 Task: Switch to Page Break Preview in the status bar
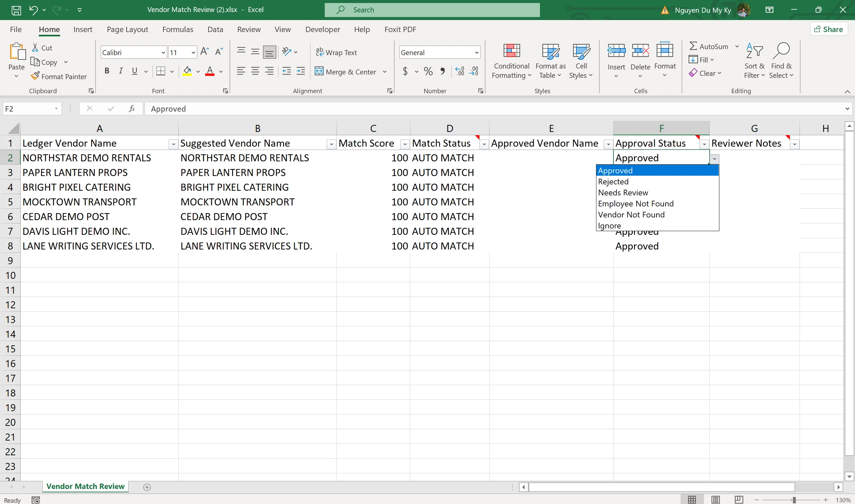[x=739, y=500]
